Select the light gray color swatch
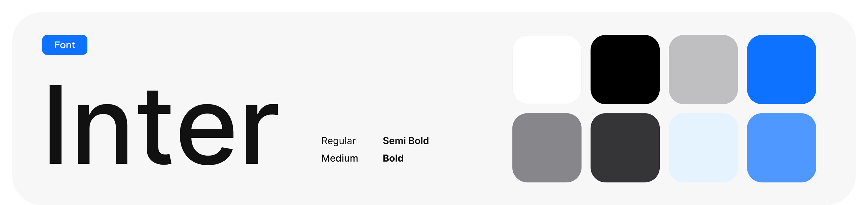Image resolution: width=868 pixels, height=205 pixels. coord(703,69)
